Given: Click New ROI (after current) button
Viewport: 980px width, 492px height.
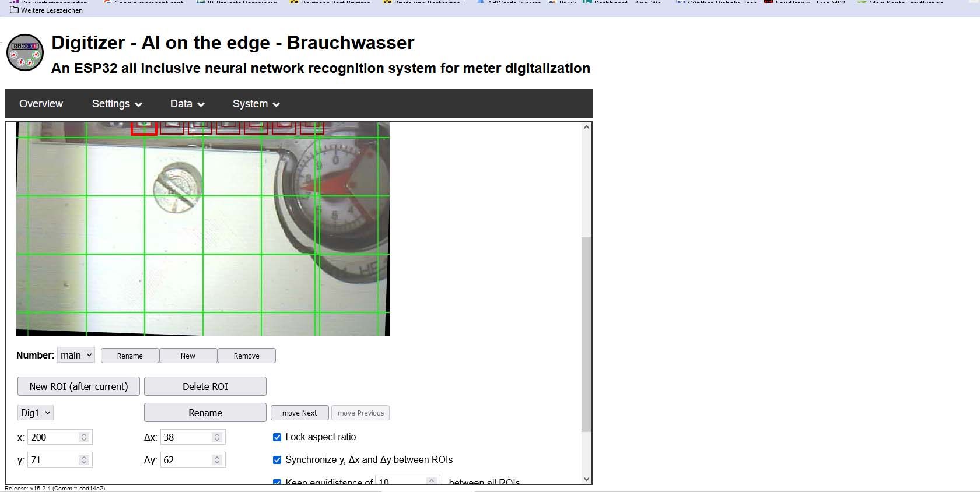Looking at the screenshot, I should (79, 386).
